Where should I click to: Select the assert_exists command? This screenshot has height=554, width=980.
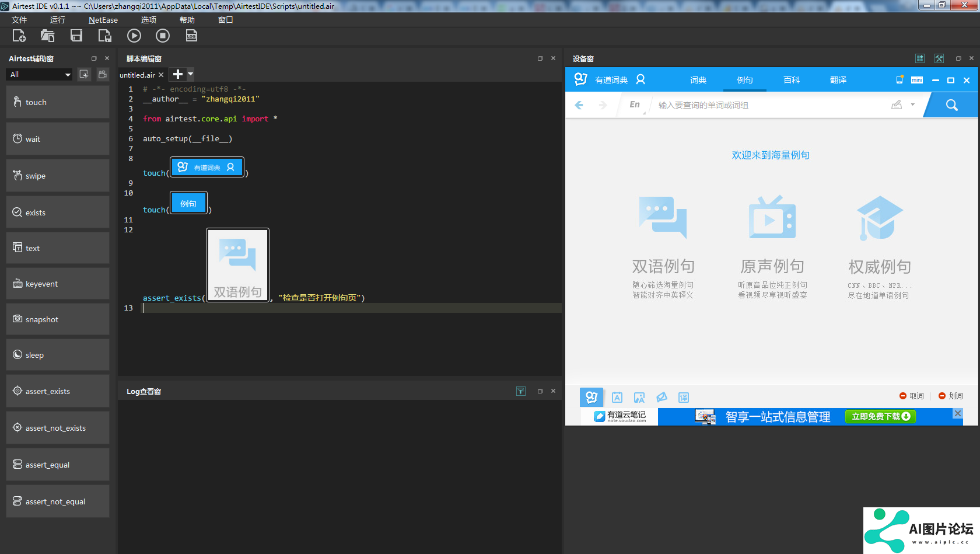pos(58,391)
